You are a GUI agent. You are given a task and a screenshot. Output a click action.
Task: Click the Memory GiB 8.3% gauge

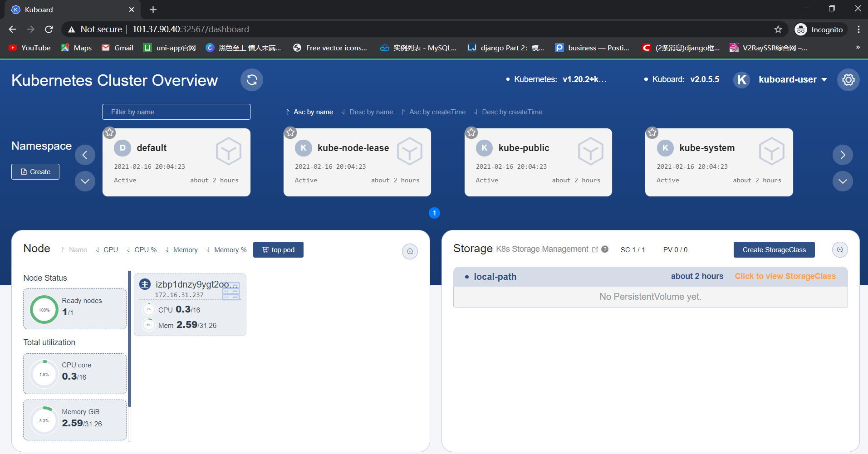44,421
